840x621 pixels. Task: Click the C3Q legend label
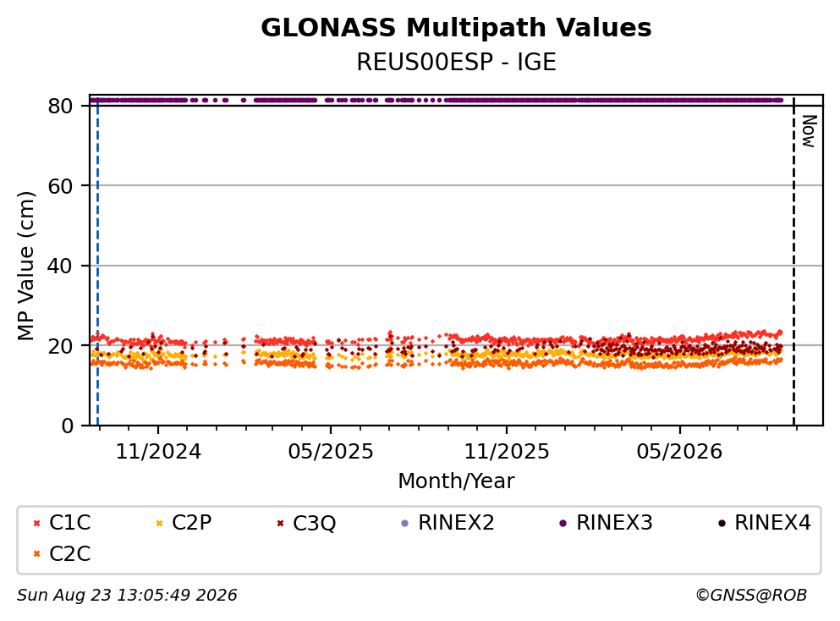tap(315, 523)
